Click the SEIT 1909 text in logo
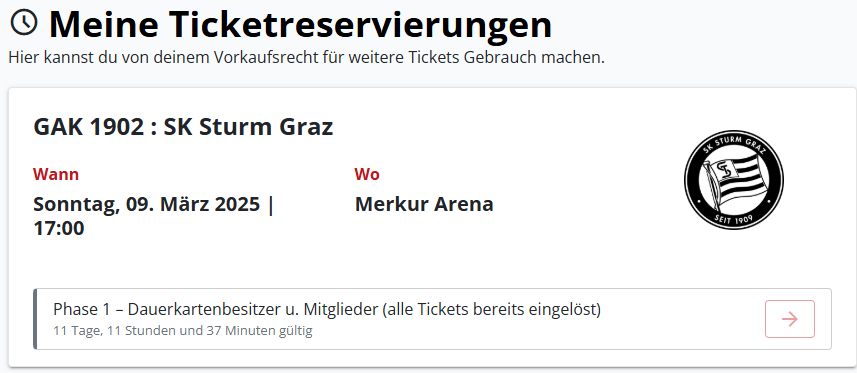The image size is (857, 373). pos(733,219)
